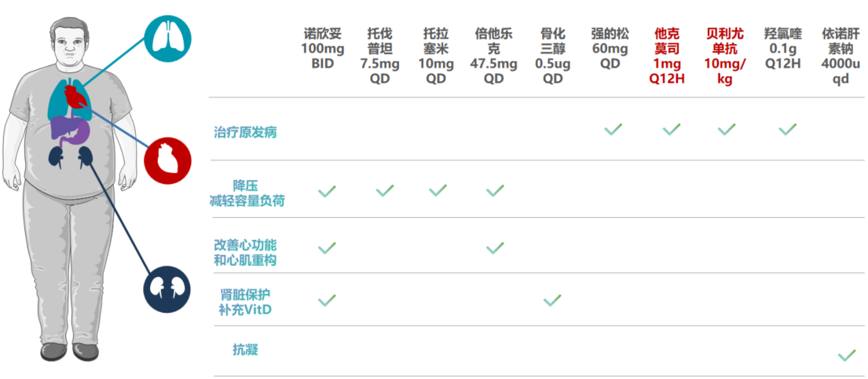Click the kidneys on the body figure

tap(70, 156)
